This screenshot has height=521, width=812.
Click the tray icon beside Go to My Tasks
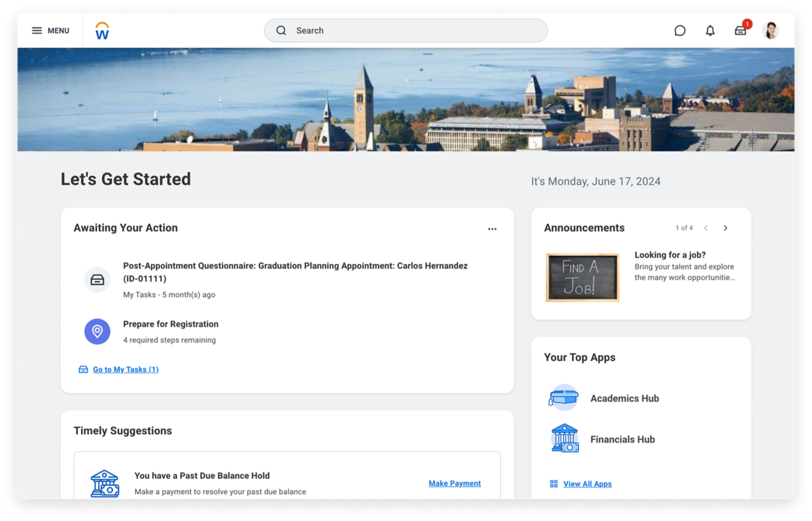83,369
